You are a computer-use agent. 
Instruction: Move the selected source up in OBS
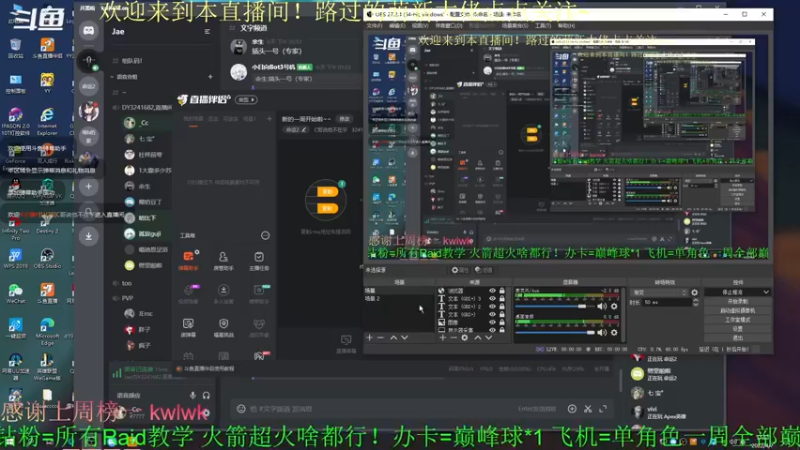point(478,338)
